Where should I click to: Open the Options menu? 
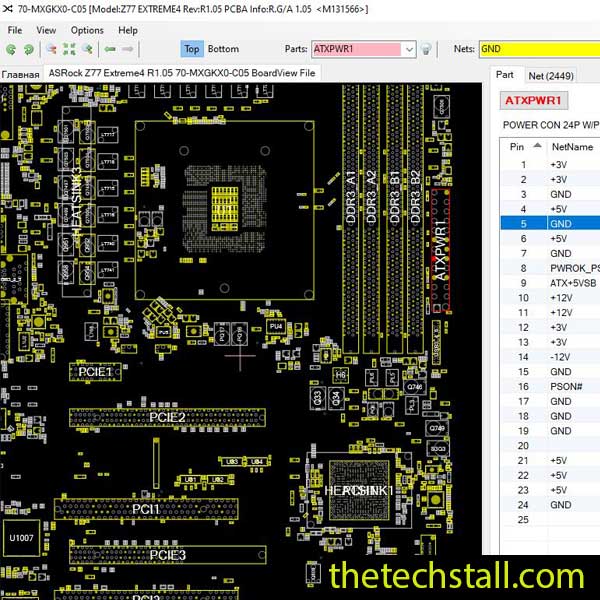pyautogui.click(x=87, y=30)
